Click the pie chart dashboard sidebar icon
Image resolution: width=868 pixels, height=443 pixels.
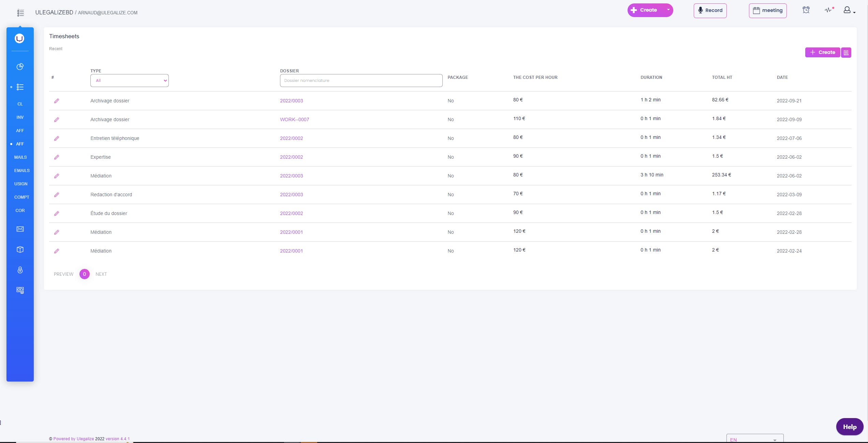(x=20, y=67)
